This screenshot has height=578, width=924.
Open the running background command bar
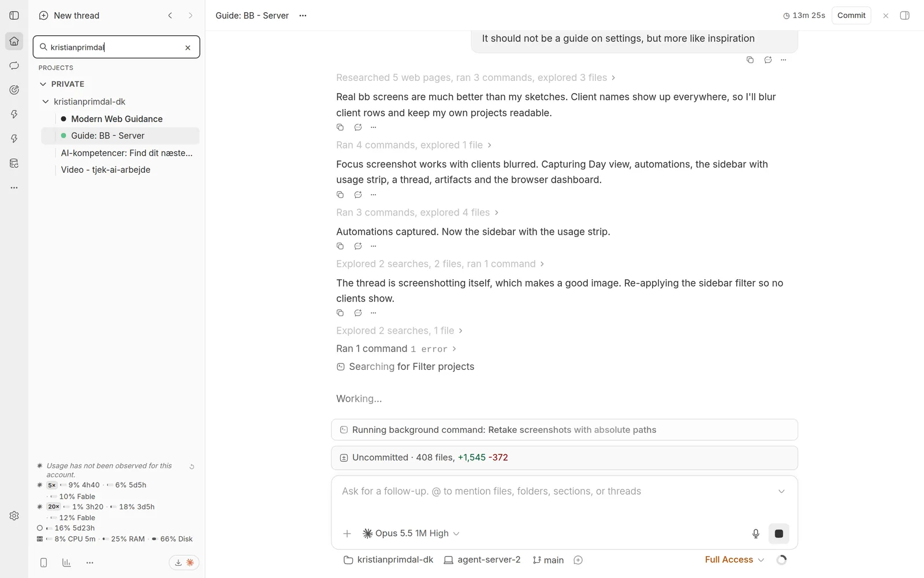pos(564,430)
